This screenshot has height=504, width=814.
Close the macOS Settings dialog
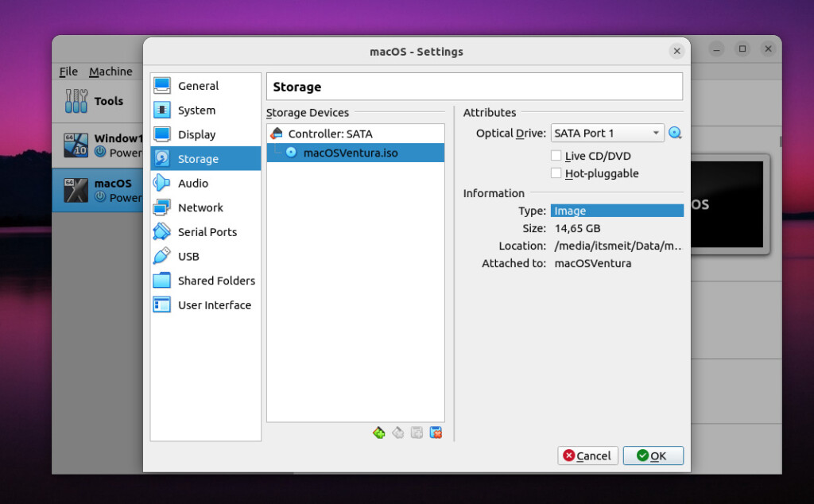coord(676,51)
